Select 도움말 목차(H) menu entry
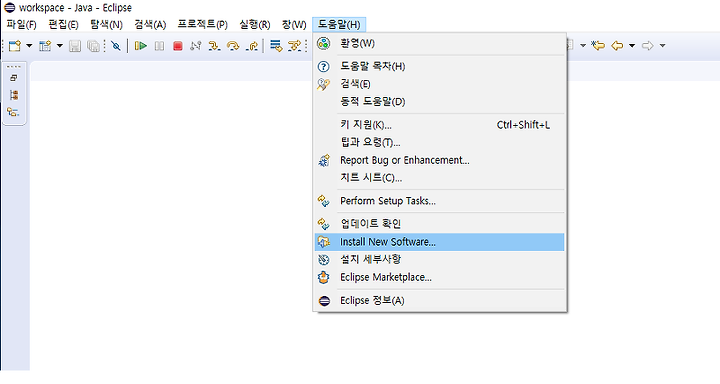720x384 pixels. [x=439, y=67]
